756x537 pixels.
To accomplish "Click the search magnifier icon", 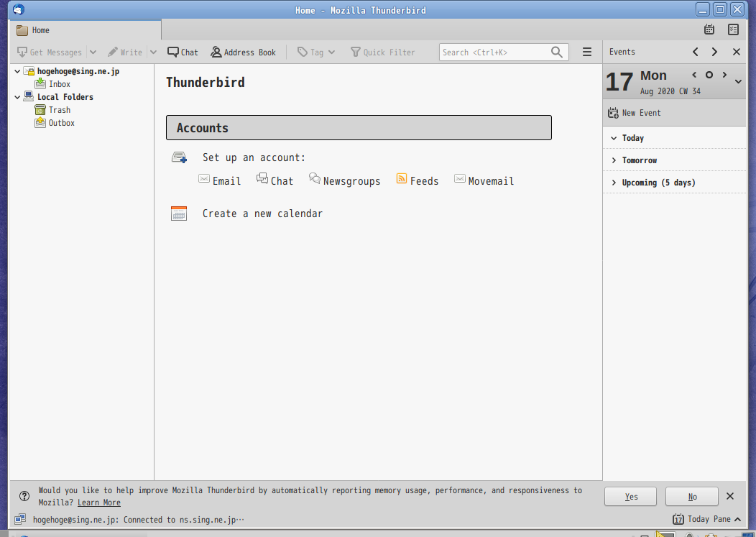I will pyautogui.click(x=557, y=52).
